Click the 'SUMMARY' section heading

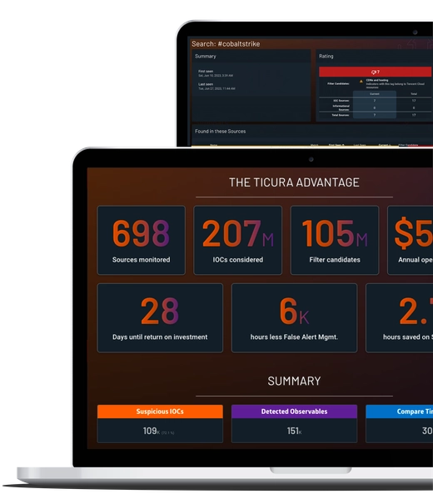294,382
